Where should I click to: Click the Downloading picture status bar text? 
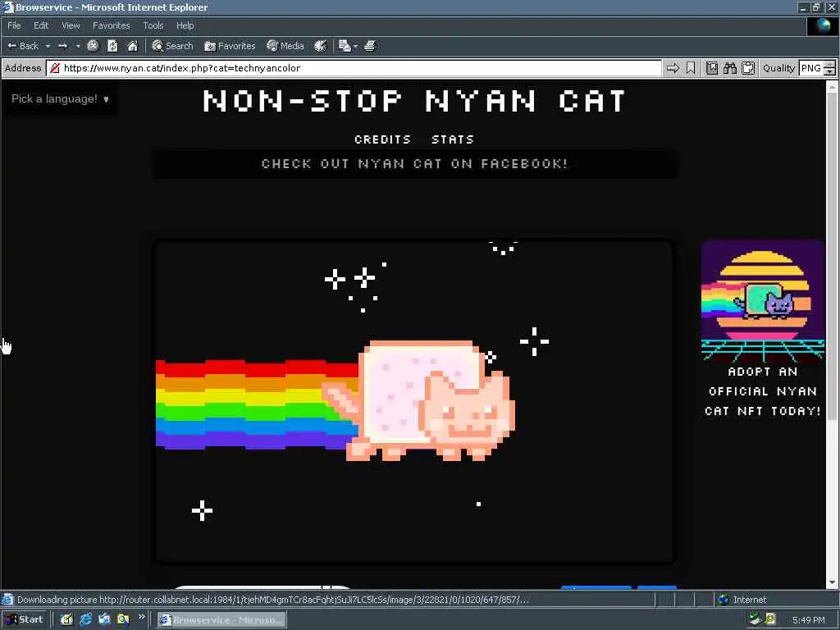click(273, 600)
